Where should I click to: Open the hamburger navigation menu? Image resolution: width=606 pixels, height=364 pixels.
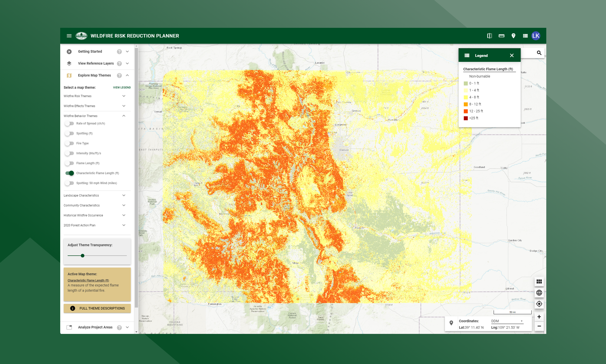click(69, 36)
